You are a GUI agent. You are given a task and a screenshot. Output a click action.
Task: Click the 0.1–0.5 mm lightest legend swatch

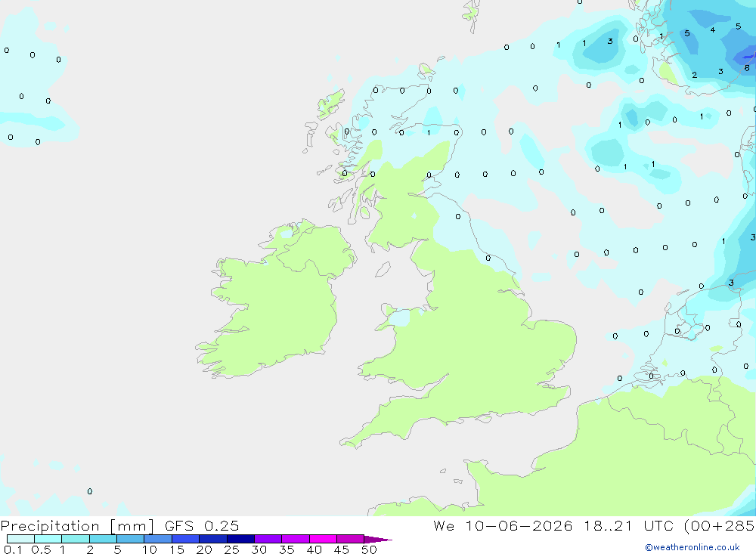coord(20,539)
